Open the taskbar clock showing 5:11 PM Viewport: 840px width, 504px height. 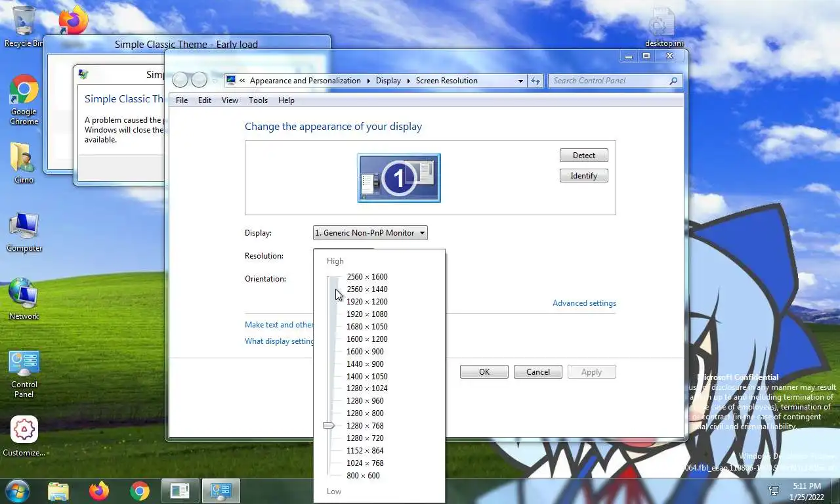(807, 491)
